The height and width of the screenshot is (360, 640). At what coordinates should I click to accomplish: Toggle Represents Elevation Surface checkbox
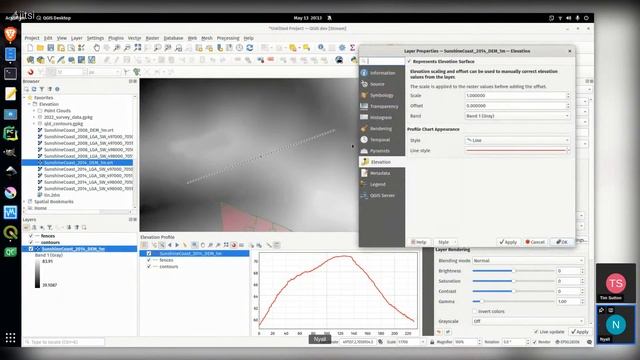pyautogui.click(x=409, y=61)
